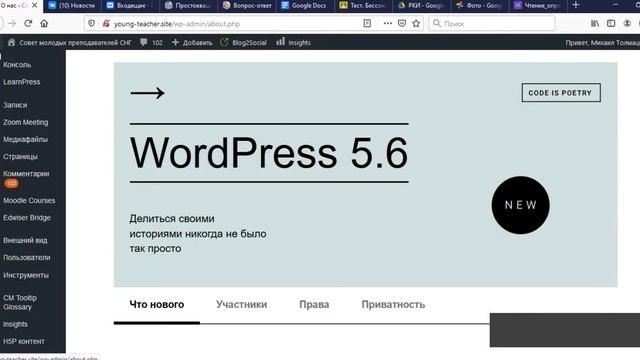Go to browser home page
This screenshot has width=640, height=360.
tap(44, 24)
